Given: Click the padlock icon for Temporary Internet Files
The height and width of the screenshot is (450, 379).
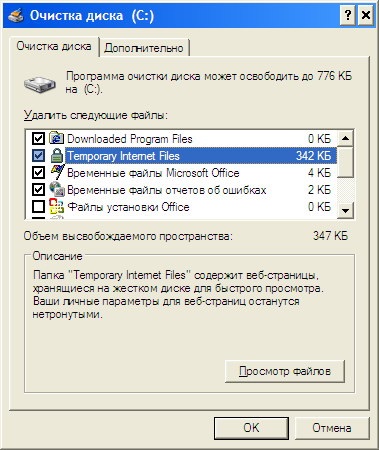Looking at the screenshot, I should point(57,156).
